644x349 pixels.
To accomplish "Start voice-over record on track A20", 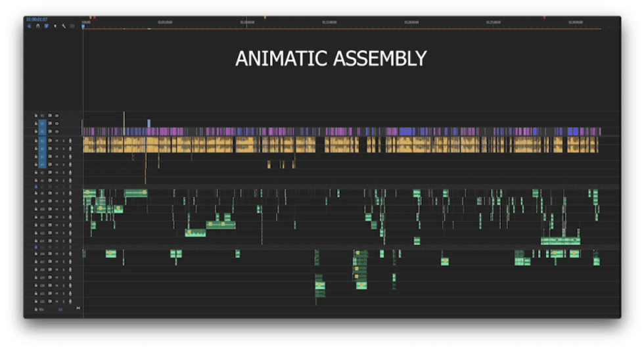I will (x=70, y=285).
